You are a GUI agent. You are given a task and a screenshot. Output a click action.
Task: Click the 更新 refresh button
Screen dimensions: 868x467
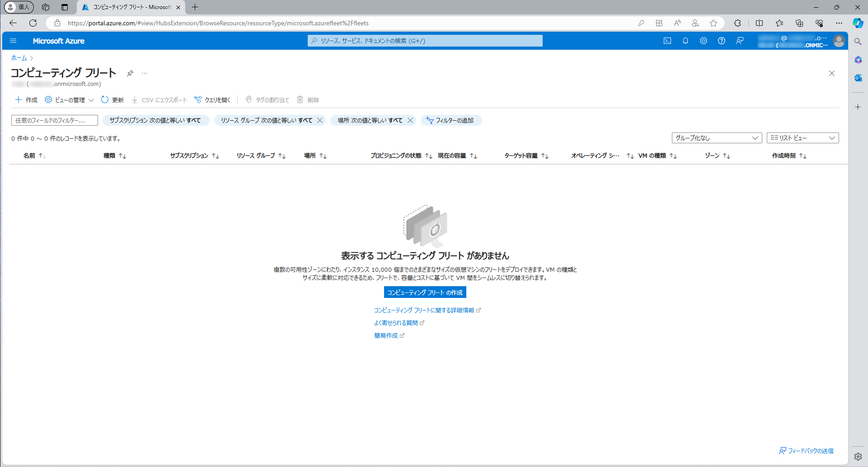click(112, 100)
